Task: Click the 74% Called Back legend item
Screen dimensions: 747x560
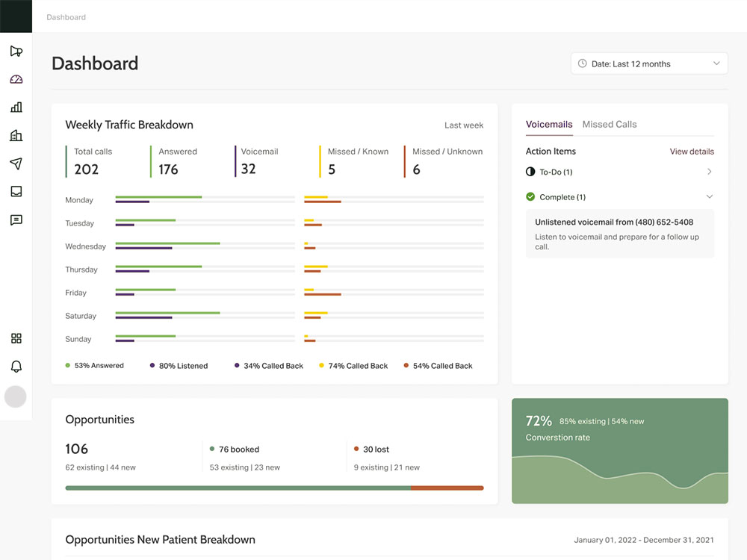Action: (353, 366)
